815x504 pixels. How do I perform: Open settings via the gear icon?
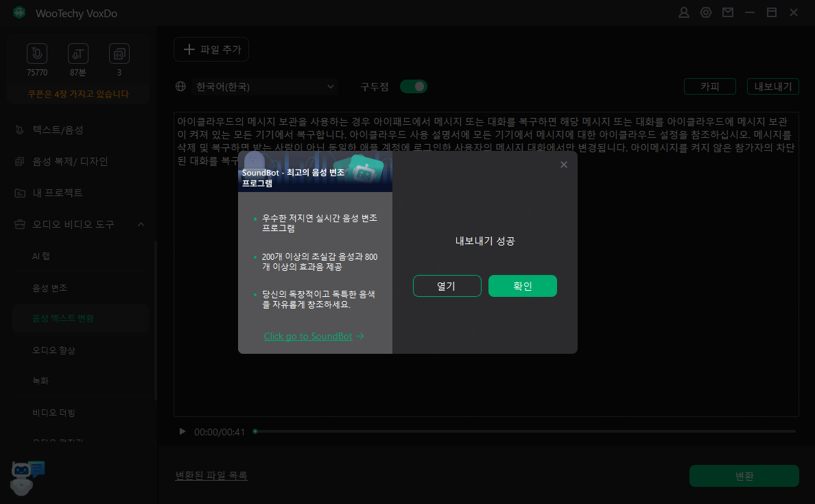705,12
